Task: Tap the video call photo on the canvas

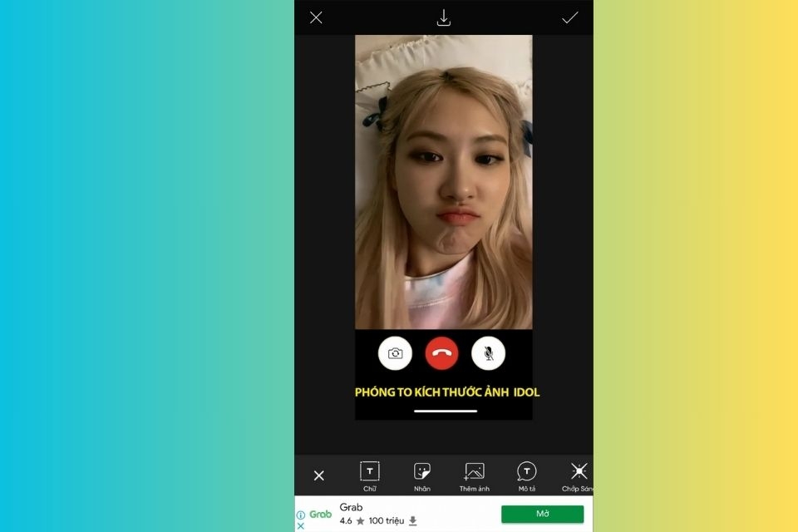Action: 444,182
